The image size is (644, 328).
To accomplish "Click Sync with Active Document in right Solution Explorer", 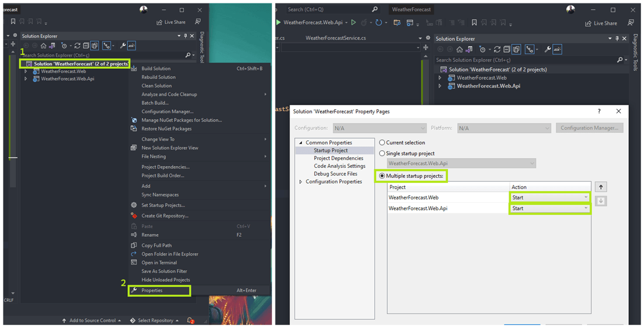I will tap(497, 49).
